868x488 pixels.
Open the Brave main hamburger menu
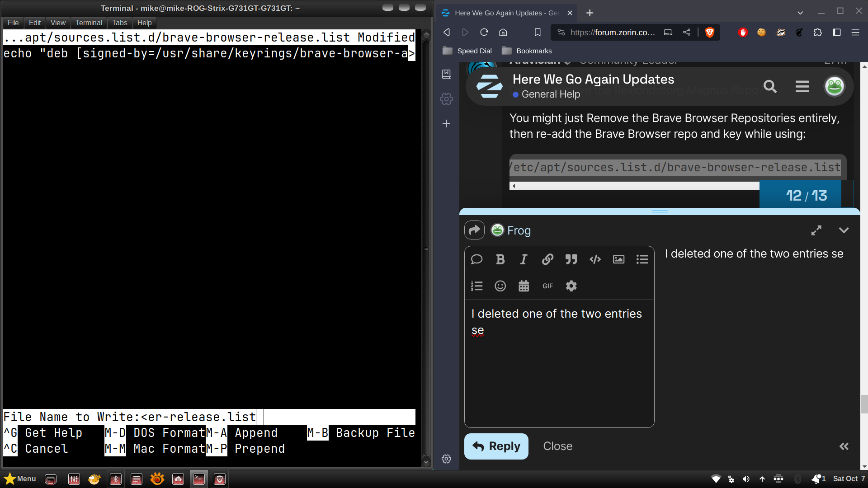855,32
